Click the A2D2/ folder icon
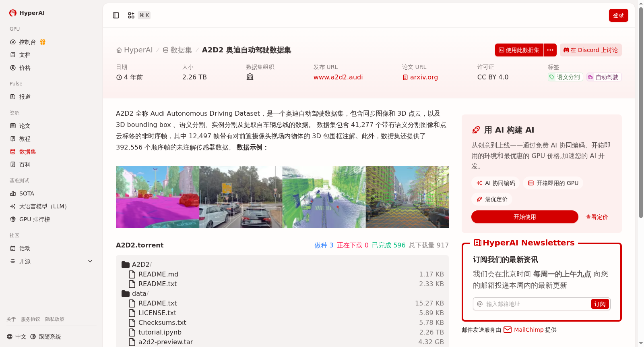The image size is (644, 347). (126, 265)
